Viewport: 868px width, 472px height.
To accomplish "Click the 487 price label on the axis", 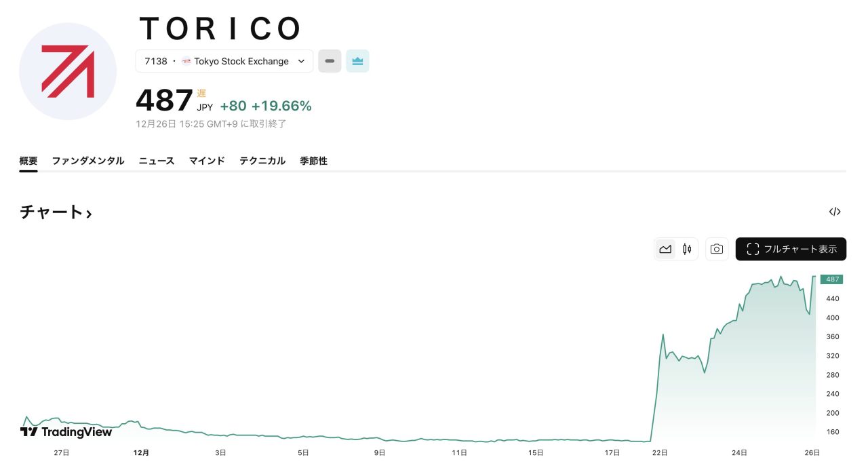I will [832, 279].
